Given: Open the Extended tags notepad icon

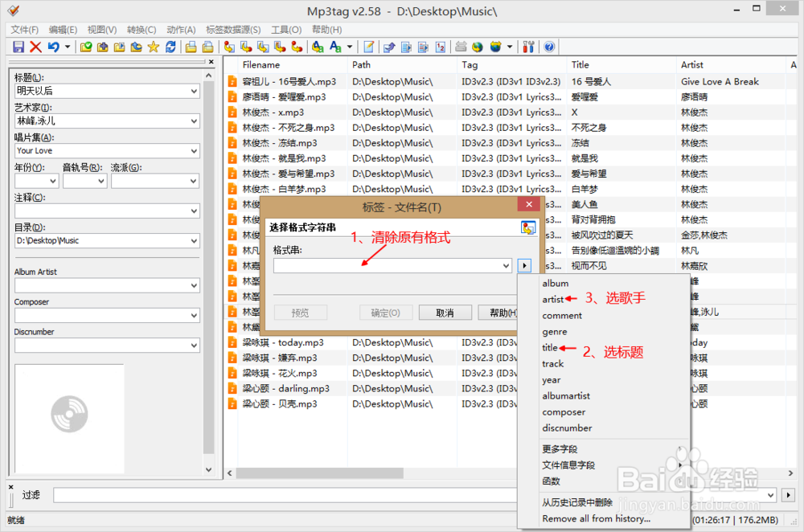Looking at the screenshot, I should coord(369,47).
